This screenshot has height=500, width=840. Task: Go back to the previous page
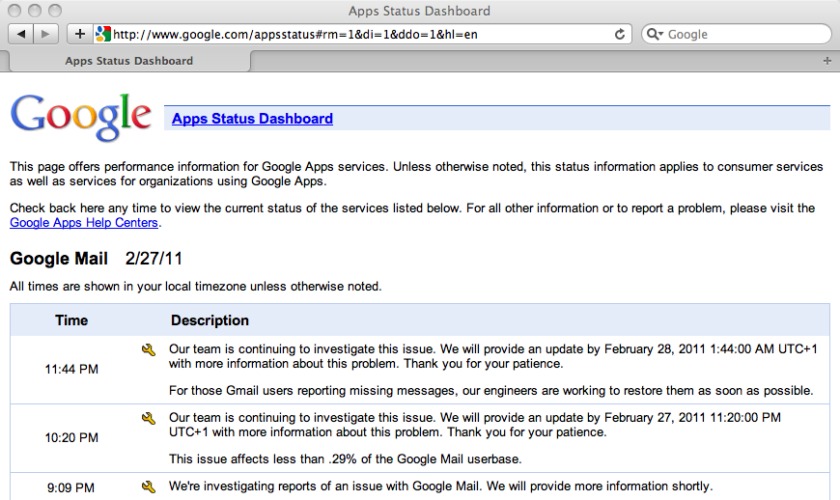coord(21,34)
